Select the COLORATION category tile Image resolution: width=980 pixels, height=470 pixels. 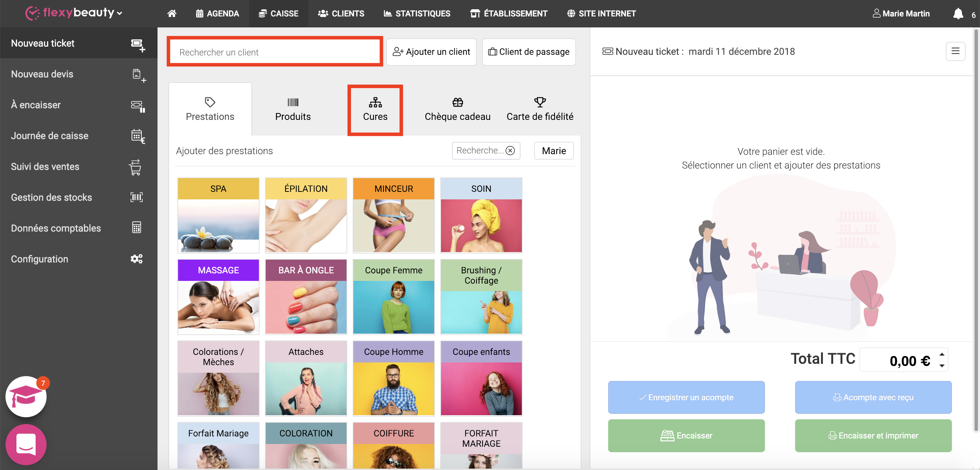point(306,445)
